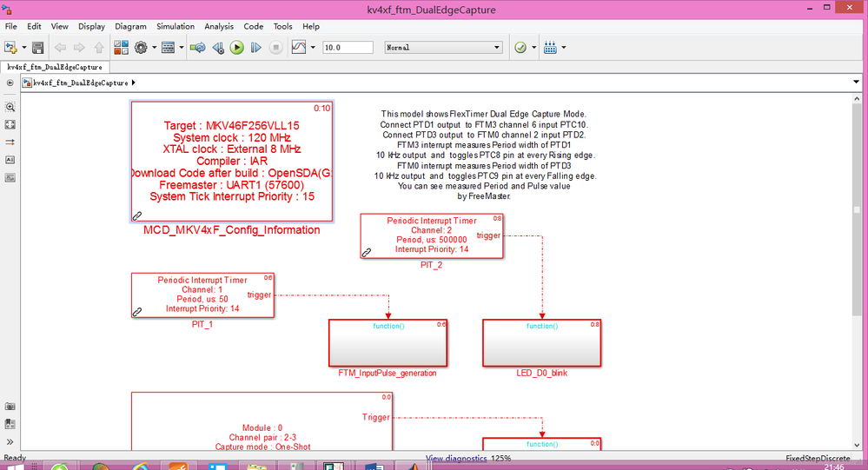The height and width of the screenshot is (470, 868).
Task: Expand the Build Model dropdown arrow
Action: coord(564,48)
